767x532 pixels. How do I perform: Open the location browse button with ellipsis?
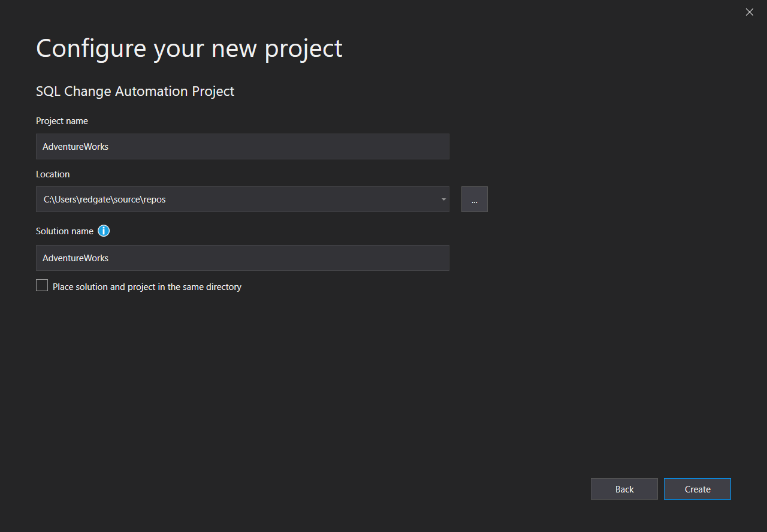474,199
